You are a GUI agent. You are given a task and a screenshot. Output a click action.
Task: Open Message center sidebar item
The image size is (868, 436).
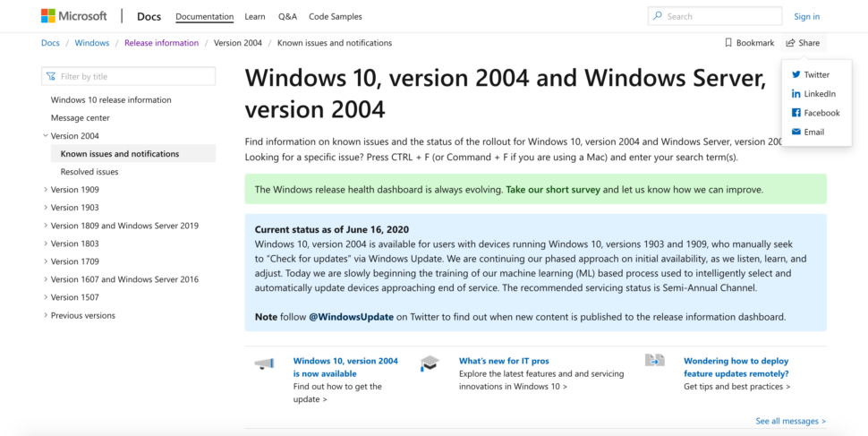pyautogui.click(x=81, y=117)
